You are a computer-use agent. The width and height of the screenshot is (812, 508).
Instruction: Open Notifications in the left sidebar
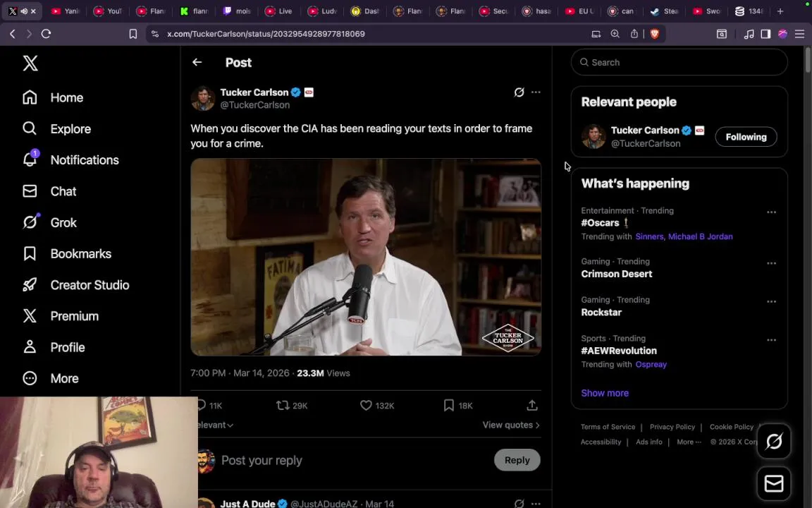tap(84, 160)
